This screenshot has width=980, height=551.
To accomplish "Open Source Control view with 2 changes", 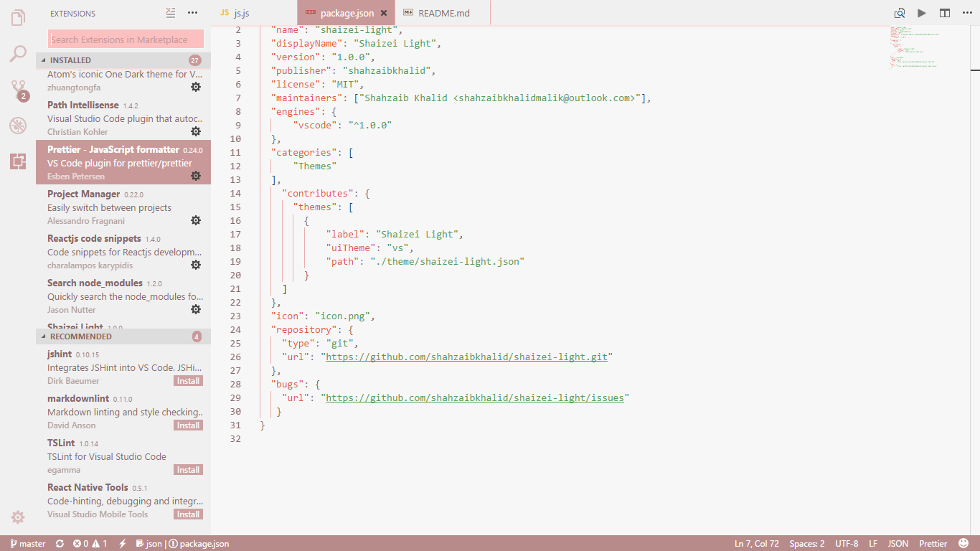I will point(18,90).
